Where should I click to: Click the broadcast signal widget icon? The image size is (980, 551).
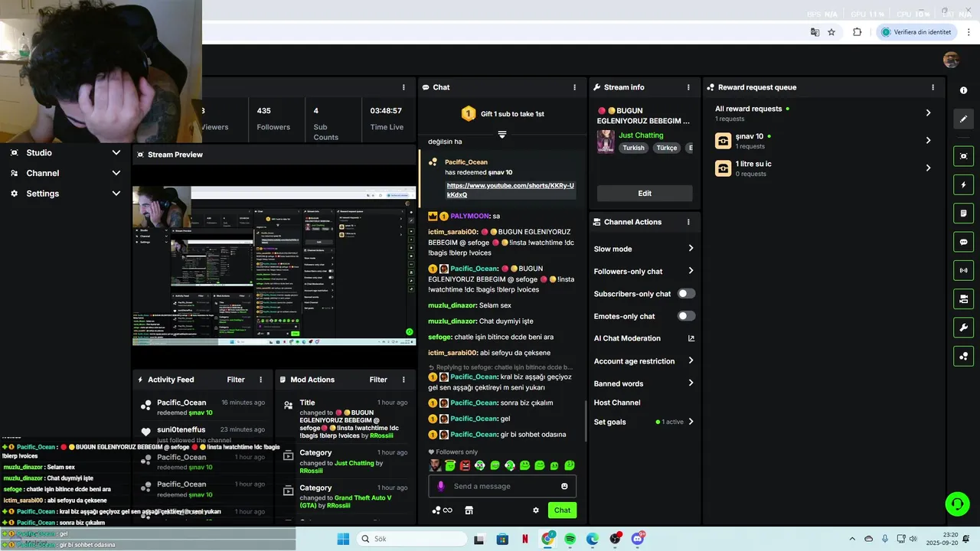[963, 270]
